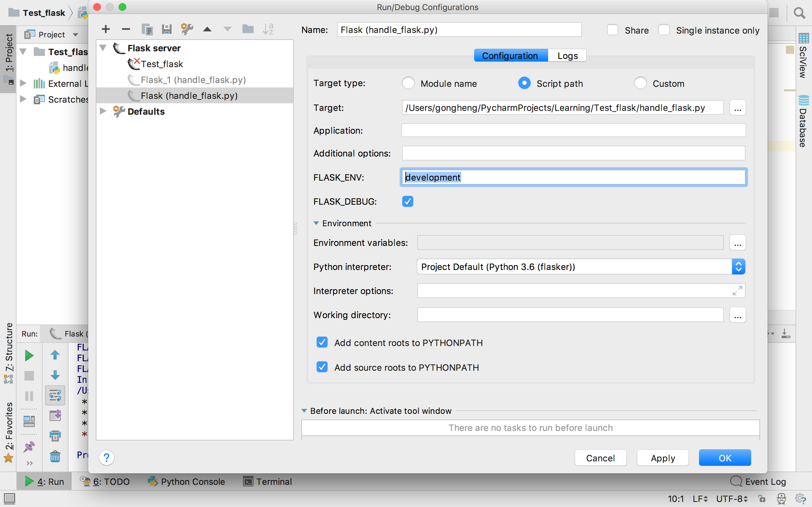812x507 pixels.
Task: Click the trash clear-all icon in the Run panel
Action: click(x=55, y=456)
